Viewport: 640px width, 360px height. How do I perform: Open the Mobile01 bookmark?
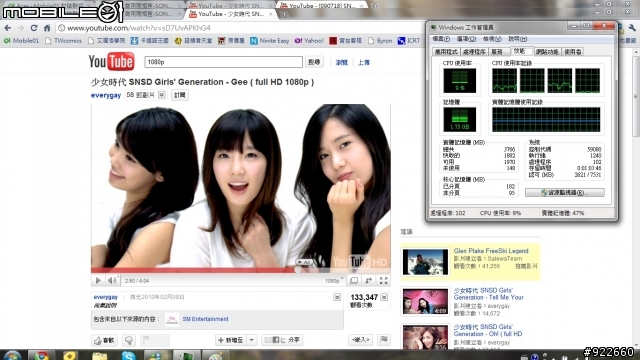click(21, 41)
